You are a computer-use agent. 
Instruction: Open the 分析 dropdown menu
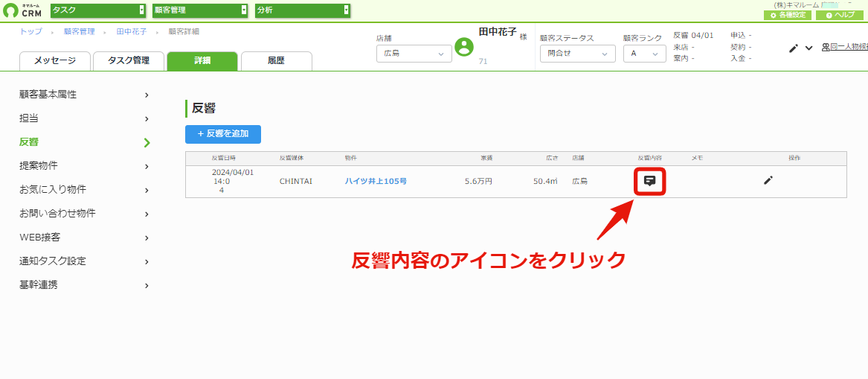(x=303, y=10)
